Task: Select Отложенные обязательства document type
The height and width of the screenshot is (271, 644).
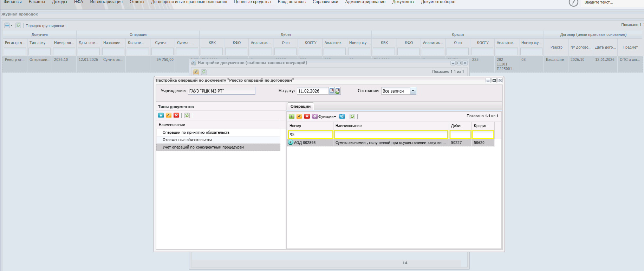Action: click(x=218, y=140)
